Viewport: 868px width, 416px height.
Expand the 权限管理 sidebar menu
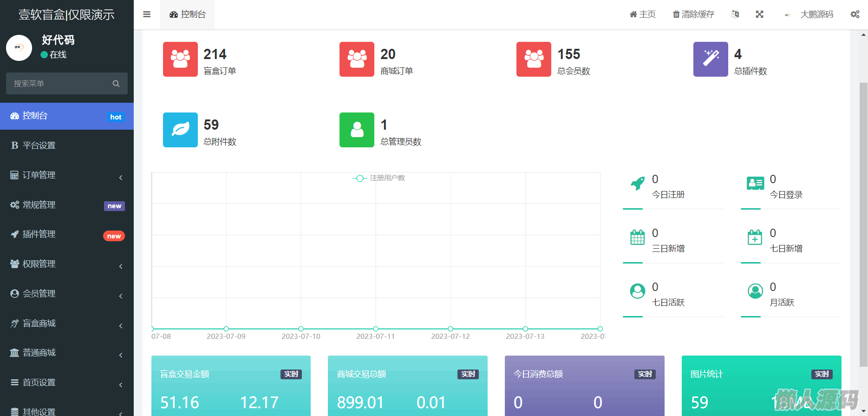[66, 264]
